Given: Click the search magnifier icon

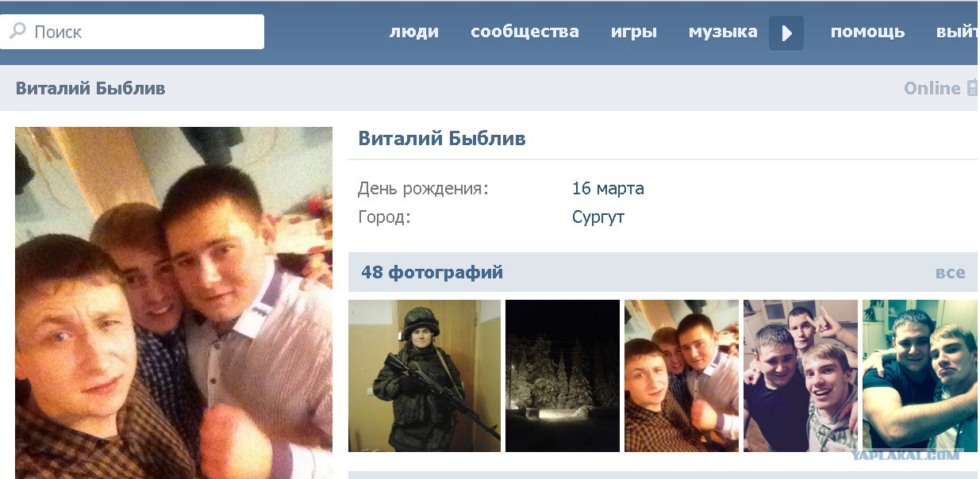Looking at the screenshot, I should coord(17,32).
